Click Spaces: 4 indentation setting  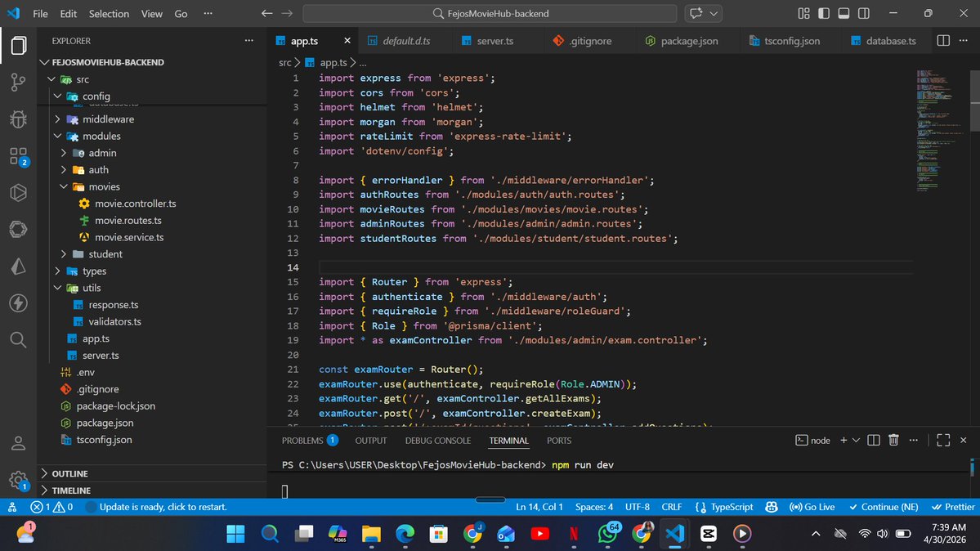[x=593, y=507]
